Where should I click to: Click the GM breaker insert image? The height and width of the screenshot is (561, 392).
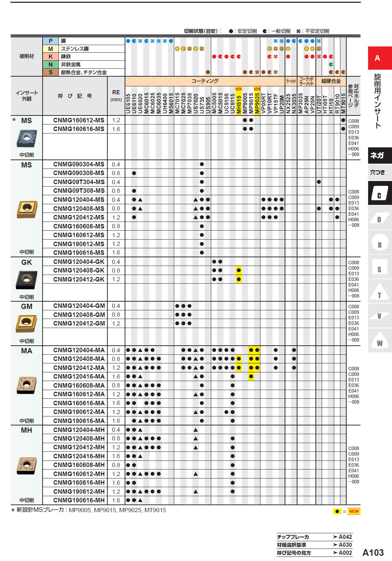[x=26, y=323]
